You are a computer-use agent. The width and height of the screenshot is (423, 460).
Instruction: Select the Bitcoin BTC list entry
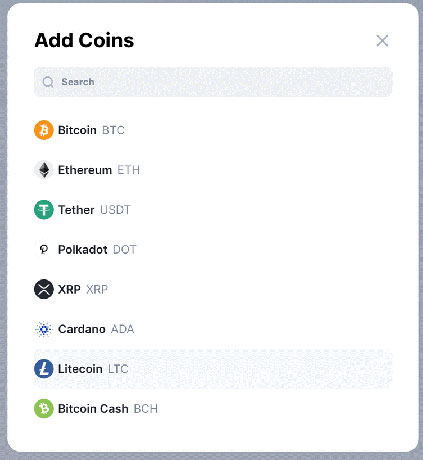click(x=213, y=130)
